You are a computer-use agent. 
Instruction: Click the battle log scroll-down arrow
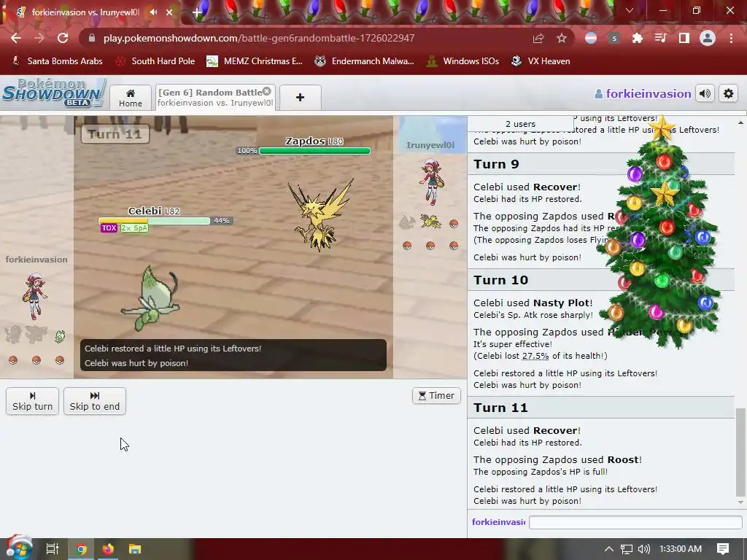tap(740, 502)
